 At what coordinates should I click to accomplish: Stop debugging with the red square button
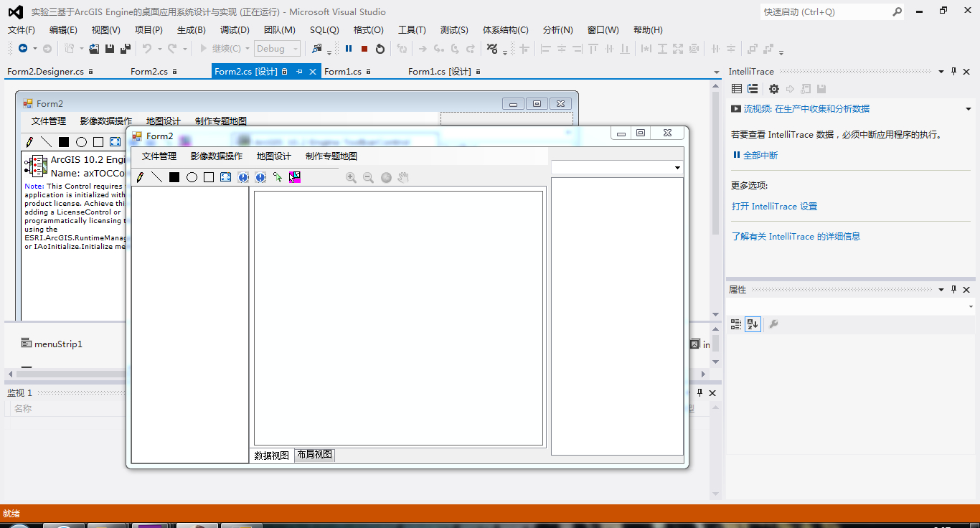coord(364,49)
